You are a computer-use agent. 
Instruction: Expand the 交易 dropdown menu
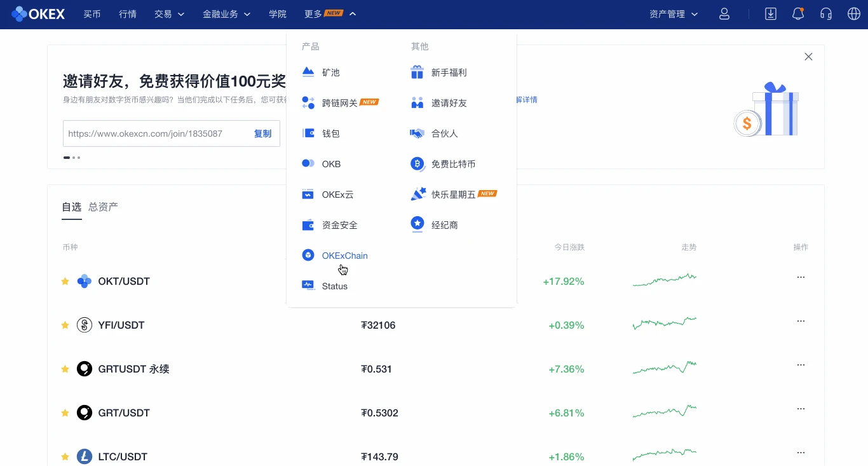(x=169, y=14)
